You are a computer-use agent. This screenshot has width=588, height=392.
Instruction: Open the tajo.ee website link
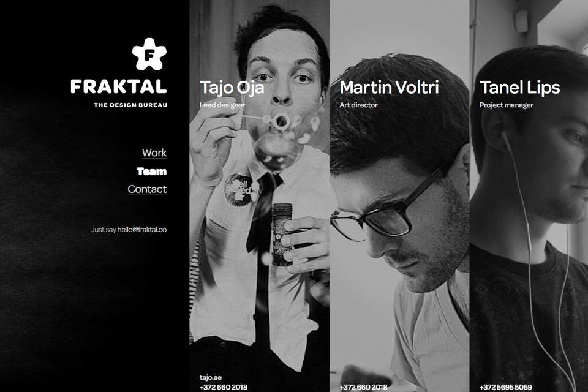[210, 378]
